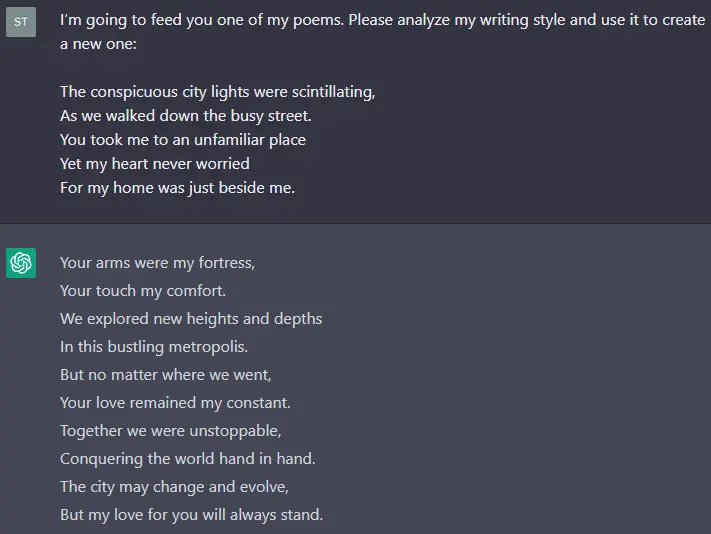Viewport: 711px width, 534px height.
Task: Click 'Together we were unstoppable,' line
Action: point(170,431)
